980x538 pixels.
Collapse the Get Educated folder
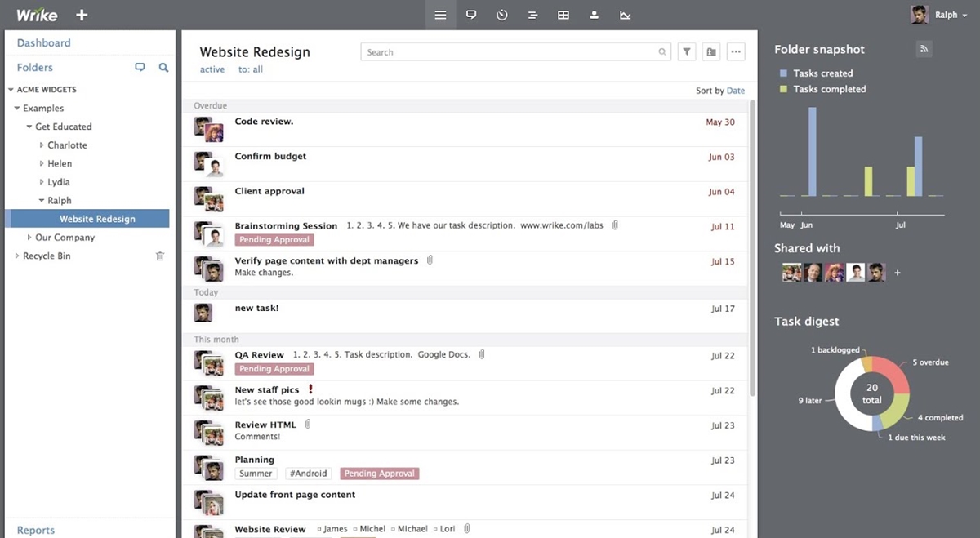pos(29,127)
